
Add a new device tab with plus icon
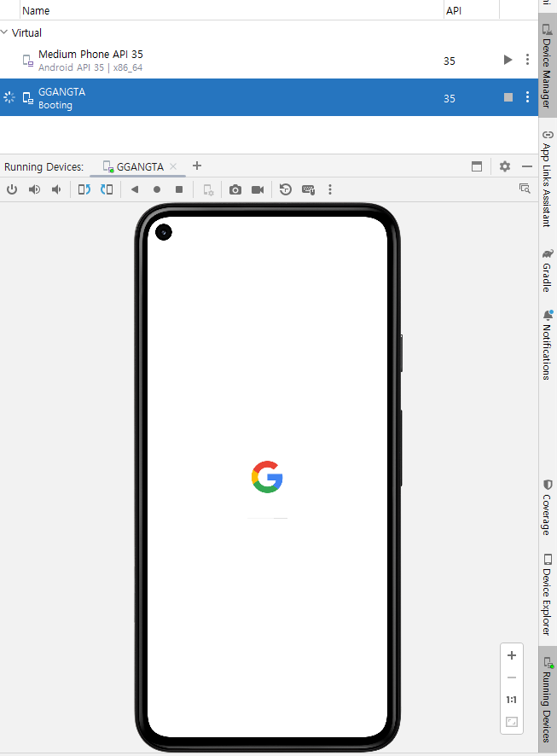point(196,166)
